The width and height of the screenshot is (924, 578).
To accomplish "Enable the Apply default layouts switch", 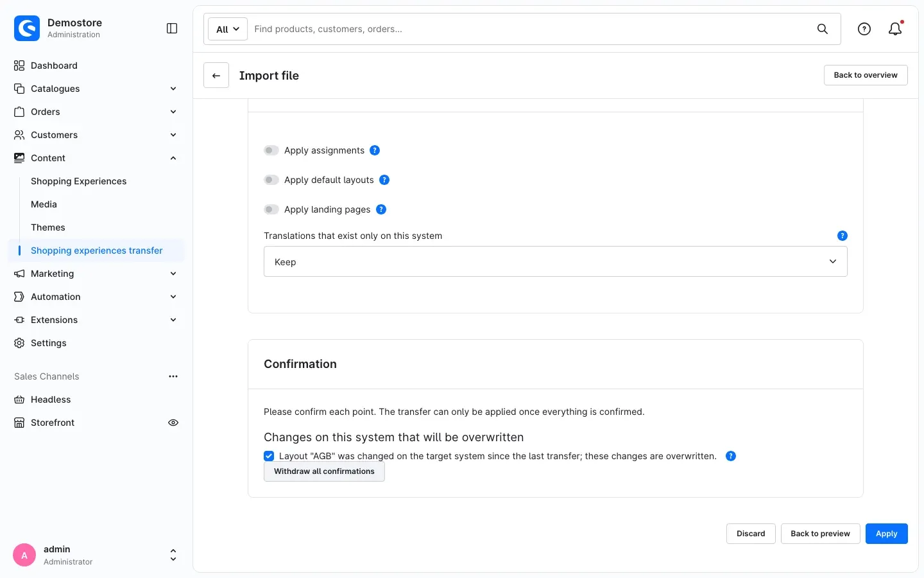I will point(271,180).
